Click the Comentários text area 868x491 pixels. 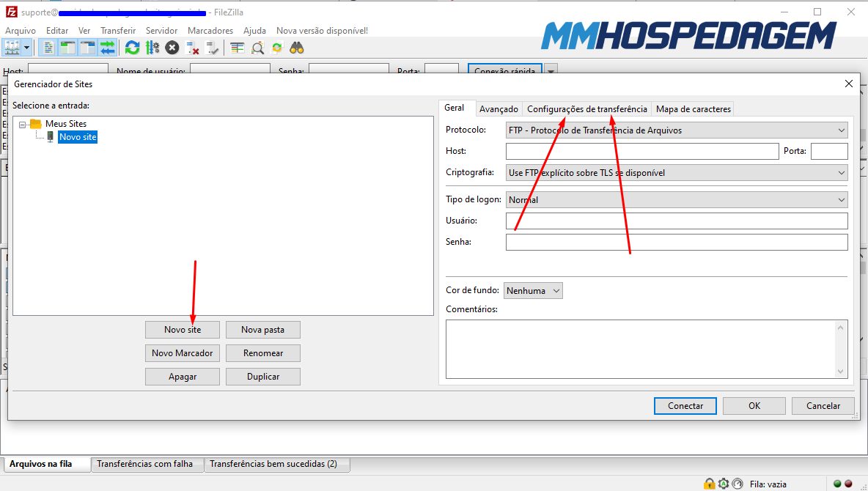(x=647, y=350)
